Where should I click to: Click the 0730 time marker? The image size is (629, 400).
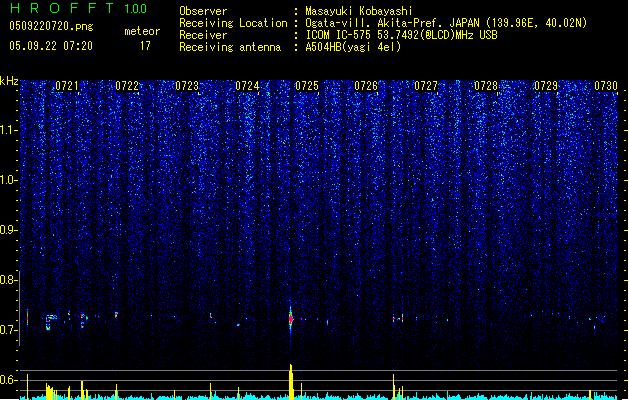pyautogui.click(x=606, y=86)
